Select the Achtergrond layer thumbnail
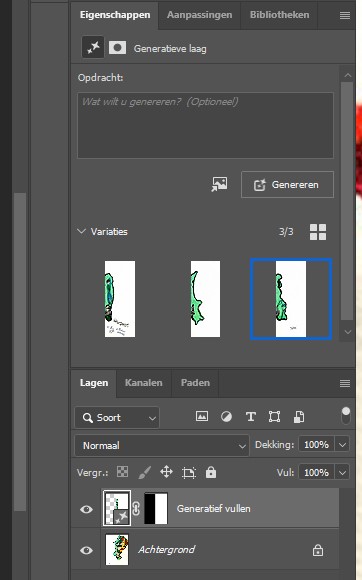Image resolution: width=362 pixels, height=580 pixels. pos(117,549)
